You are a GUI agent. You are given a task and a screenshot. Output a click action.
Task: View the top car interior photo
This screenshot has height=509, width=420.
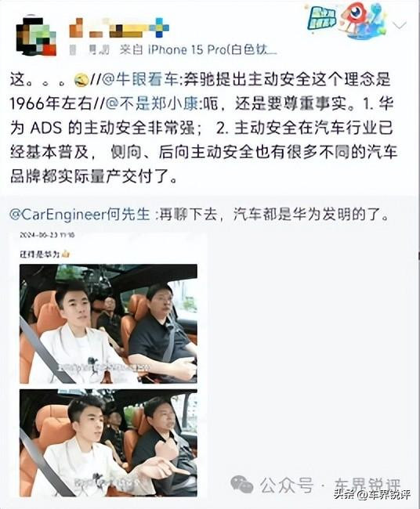pos(108,324)
